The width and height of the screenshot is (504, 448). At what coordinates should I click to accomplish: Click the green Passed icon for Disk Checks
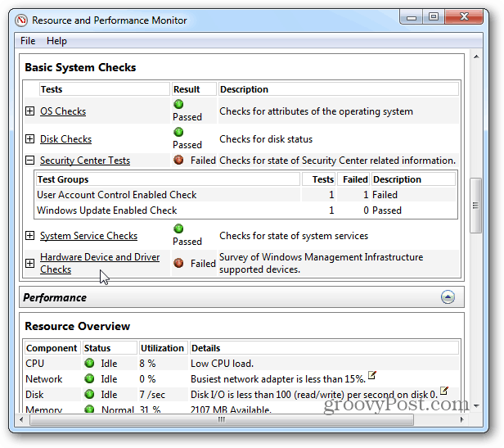coord(178,133)
